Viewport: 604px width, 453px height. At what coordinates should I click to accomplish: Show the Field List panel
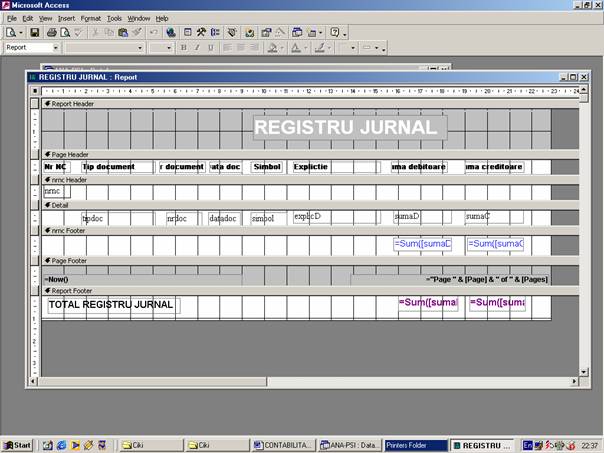(x=188, y=33)
